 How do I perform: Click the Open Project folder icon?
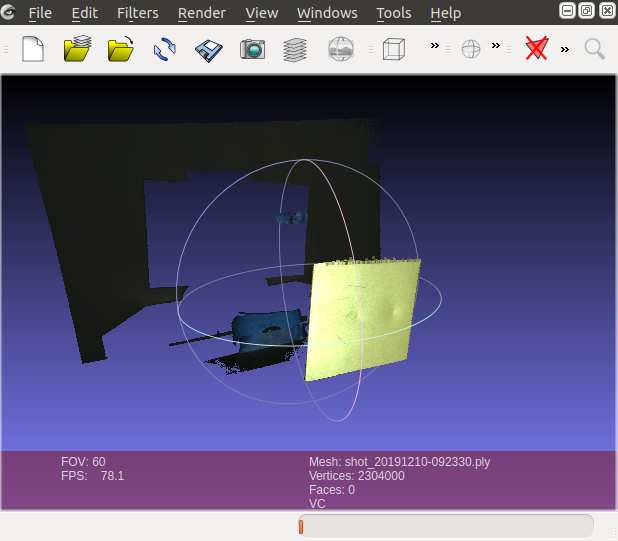coord(78,48)
